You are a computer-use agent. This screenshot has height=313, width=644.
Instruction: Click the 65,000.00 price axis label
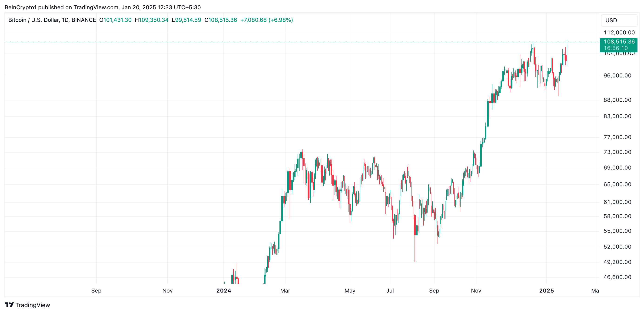pos(617,184)
